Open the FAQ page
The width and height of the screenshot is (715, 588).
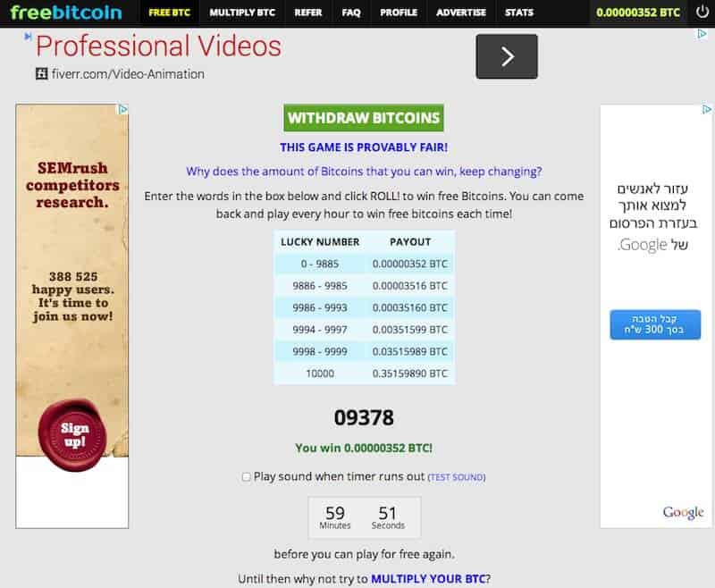click(x=351, y=13)
